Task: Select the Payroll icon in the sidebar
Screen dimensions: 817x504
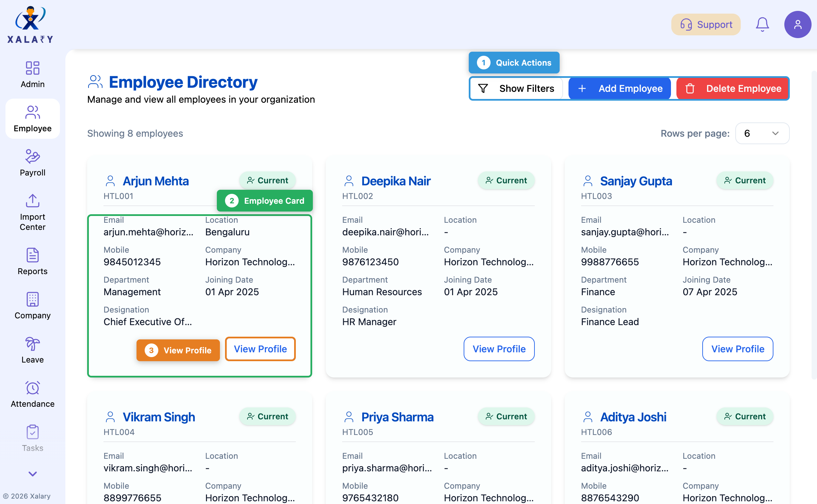Action: (32, 156)
